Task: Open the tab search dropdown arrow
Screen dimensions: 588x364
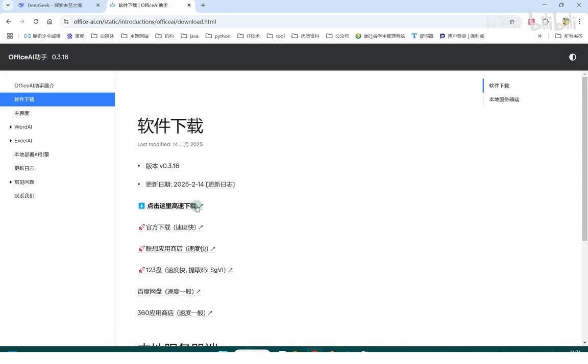Action: tap(8, 5)
